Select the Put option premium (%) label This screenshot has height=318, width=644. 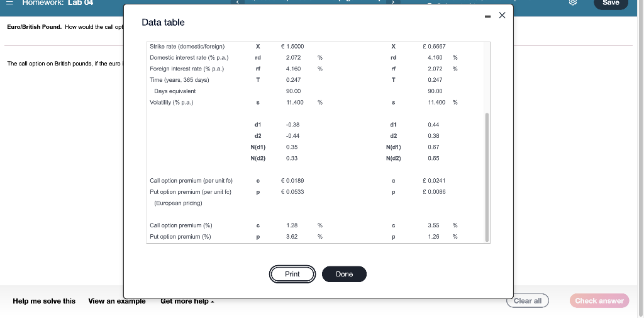[180, 237]
